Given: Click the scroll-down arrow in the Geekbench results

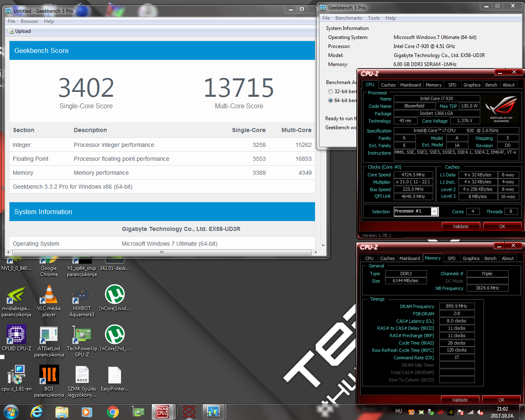Looking at the screenshot, I should click(323, 245).
